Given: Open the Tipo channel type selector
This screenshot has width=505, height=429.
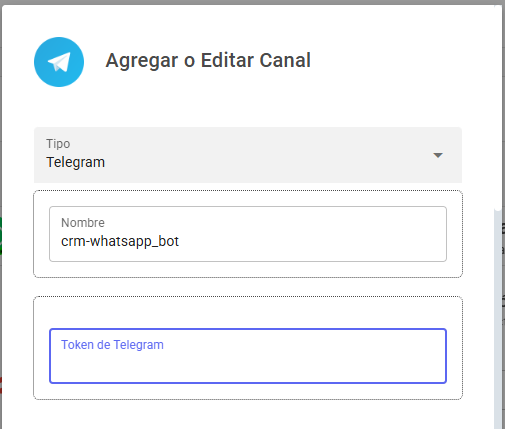Looking at the screenshot, I should (x=248, y=155).
